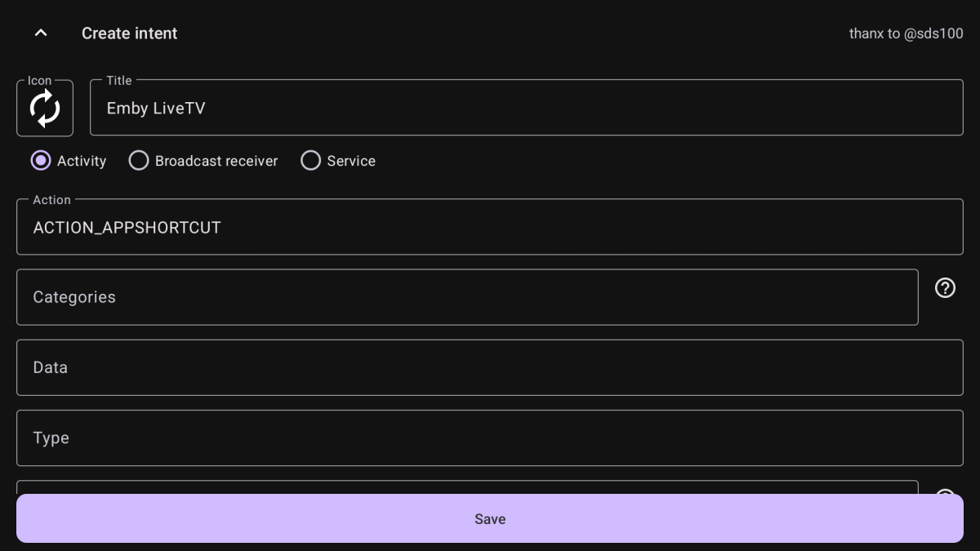Collapse the Create intent panel chevron
This screenshot has width=980, height=551.
(x=41, y=33)
